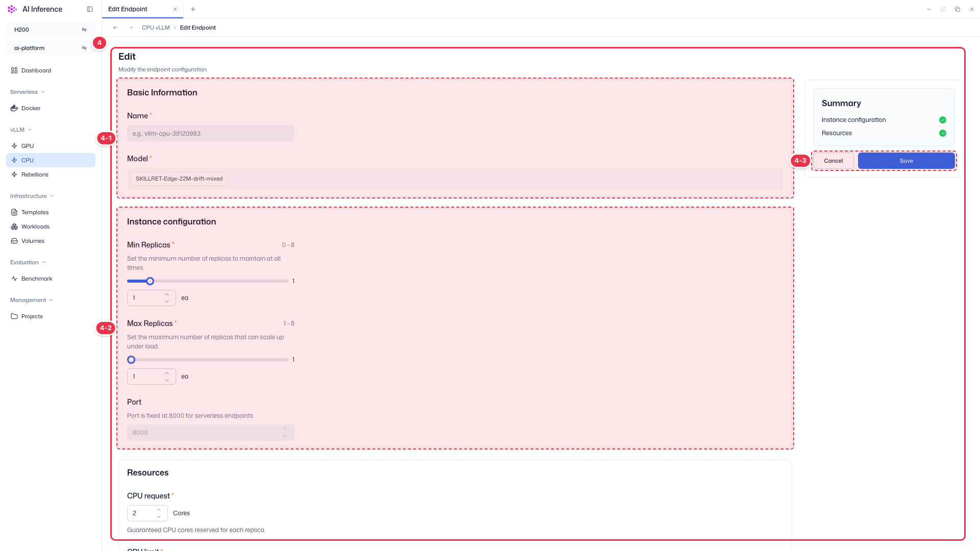Click the Cancel button
This screenshot has height=551, width=980.
[x=833, y=161]
